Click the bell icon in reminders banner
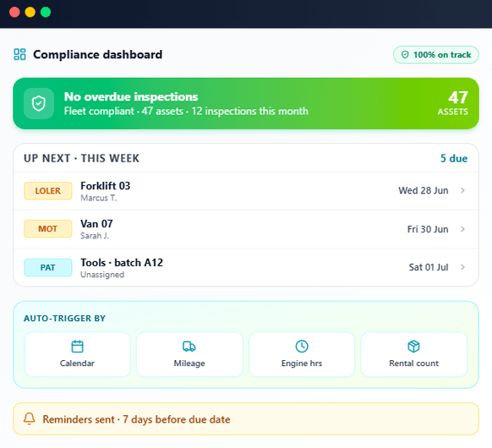Image resolution: width=492 pixels, height=448 pixels. pos(30,418)
